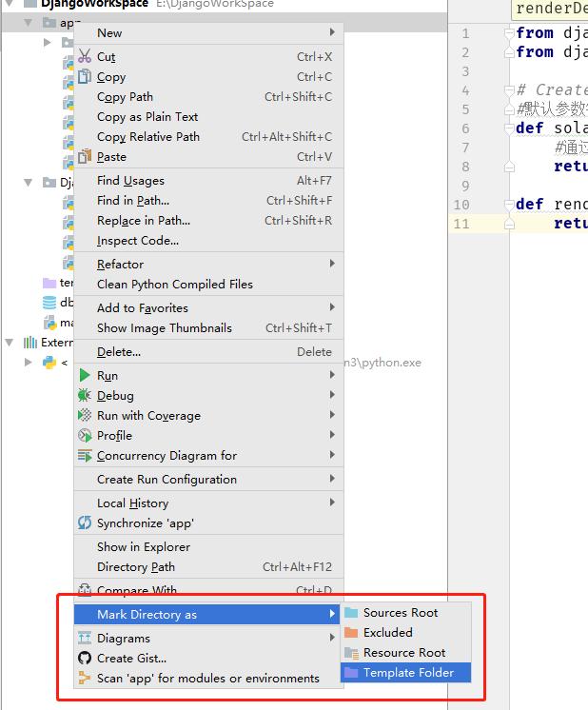Open the New submenu arrow
588x710 pixels.
(332, 32)
